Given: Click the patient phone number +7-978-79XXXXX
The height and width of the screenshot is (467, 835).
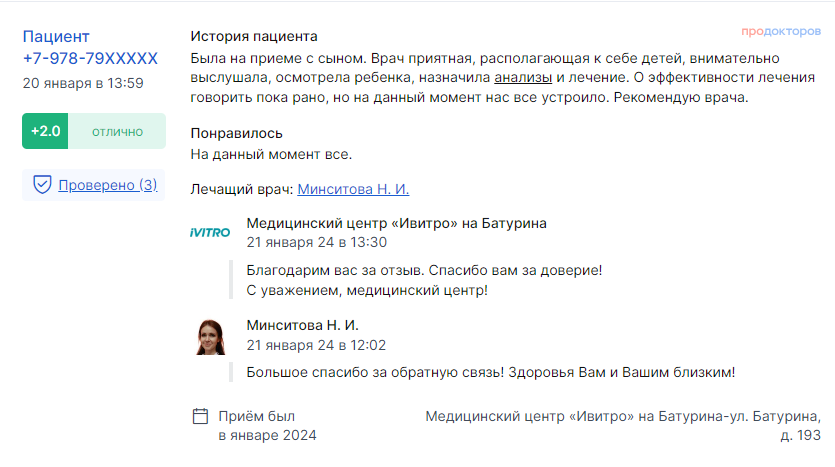Looking at the screenshot, I should click(x=90, y=58).
